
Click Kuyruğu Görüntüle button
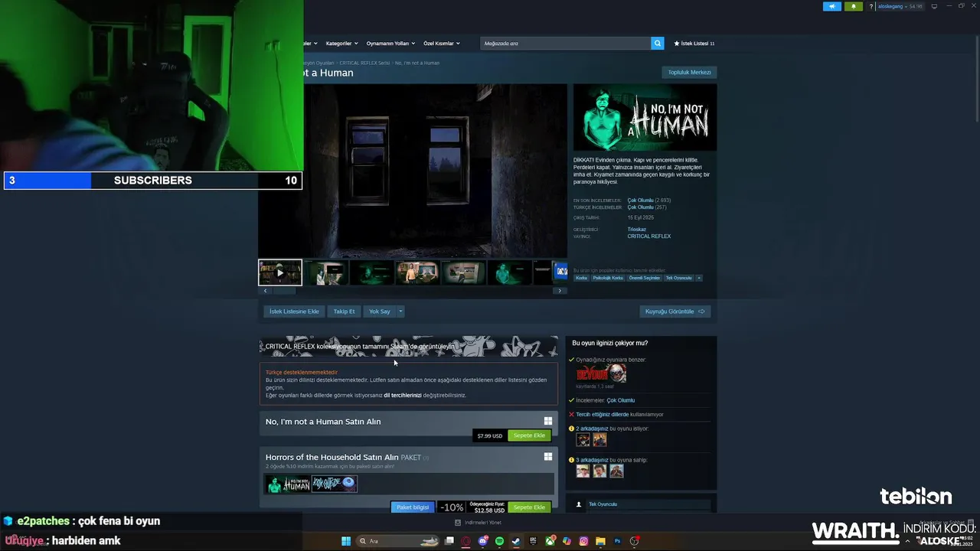click(x=675, y=311)
